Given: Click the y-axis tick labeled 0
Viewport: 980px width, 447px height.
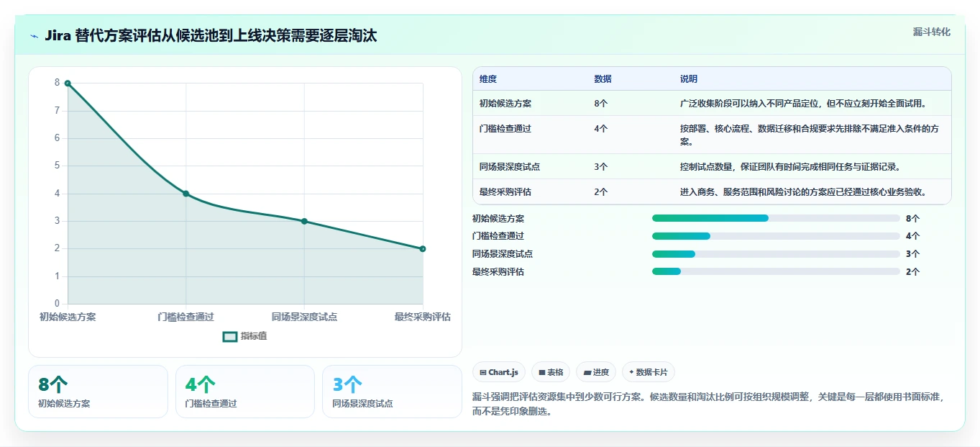Looking at the screenshot, I should tap(58, 304).
